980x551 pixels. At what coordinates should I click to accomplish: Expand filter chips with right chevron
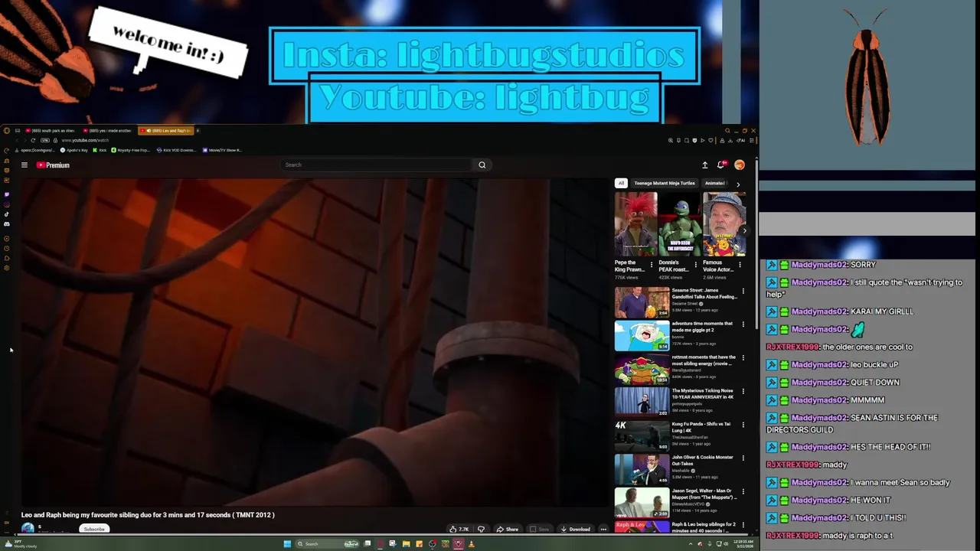click(738, 184)
